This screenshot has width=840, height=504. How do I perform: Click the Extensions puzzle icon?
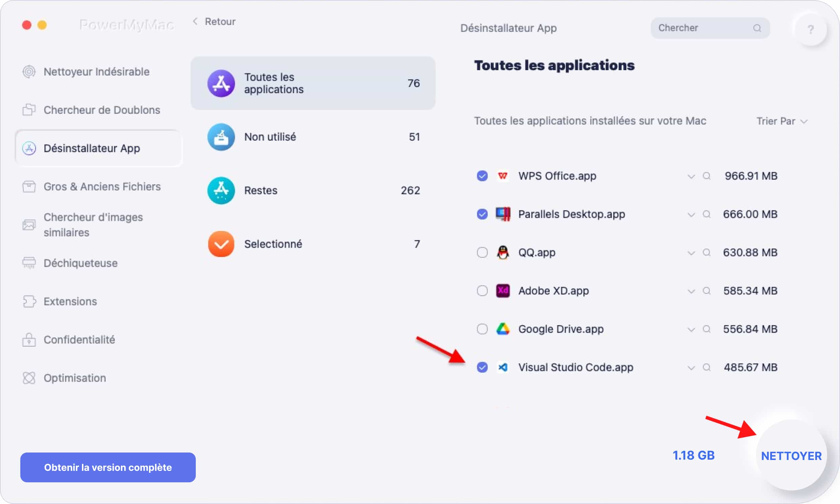coord(29,301)
